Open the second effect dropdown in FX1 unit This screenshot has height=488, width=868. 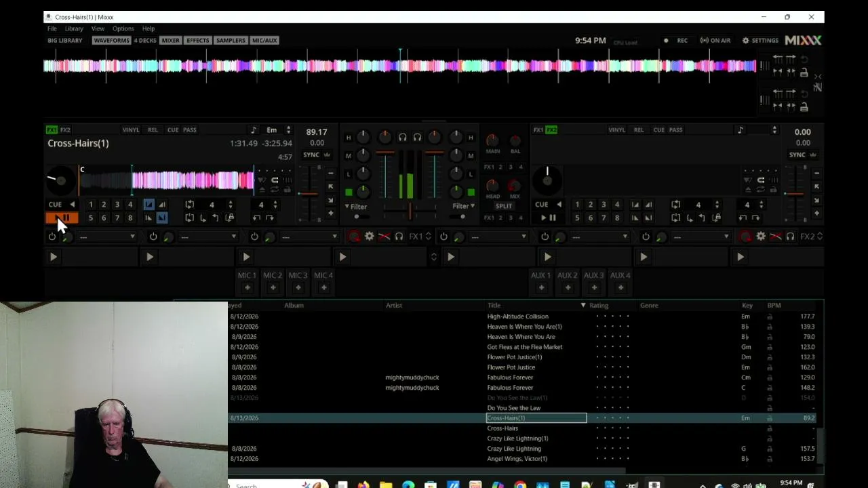pos(209,237)
